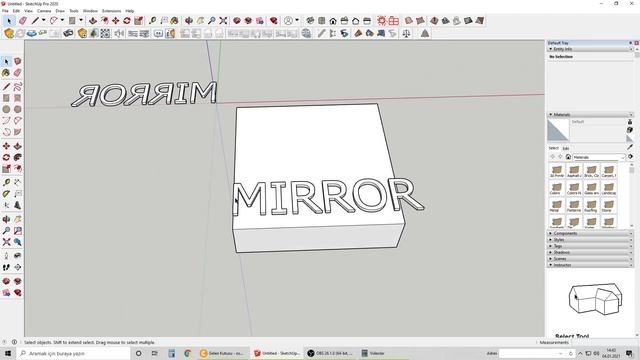The width and height of the screenshot is (640, 360).
Task: Click the Measurements input box
Action: pos(603,343)
